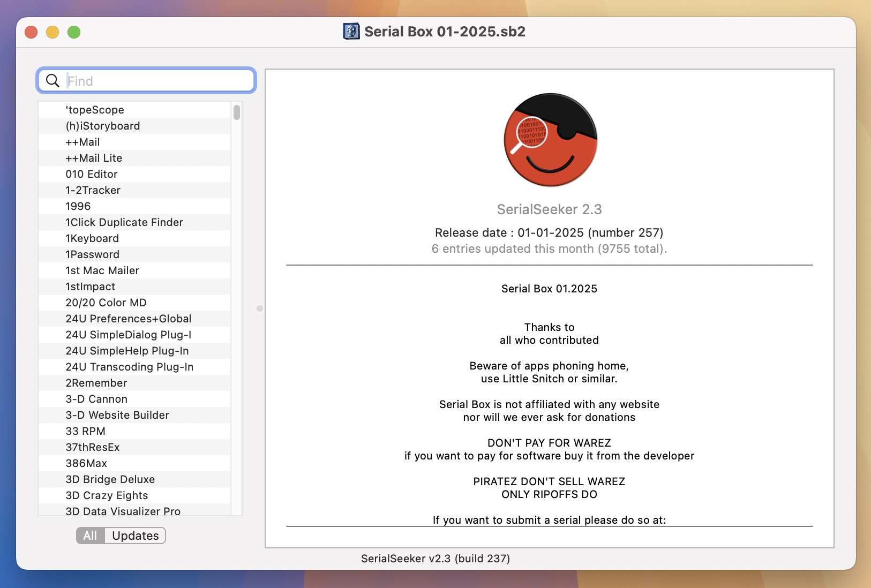Click the Serial Box document icon in title bar
Viewport: 871px width, 588px height.
coord(351,32)
